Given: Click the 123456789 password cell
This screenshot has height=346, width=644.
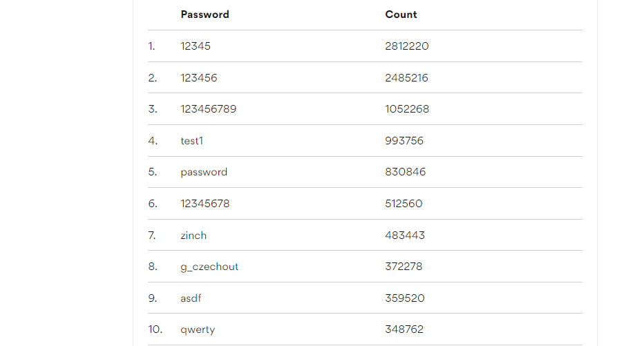Looking at the screenshot, I should [x=209, y=109].
